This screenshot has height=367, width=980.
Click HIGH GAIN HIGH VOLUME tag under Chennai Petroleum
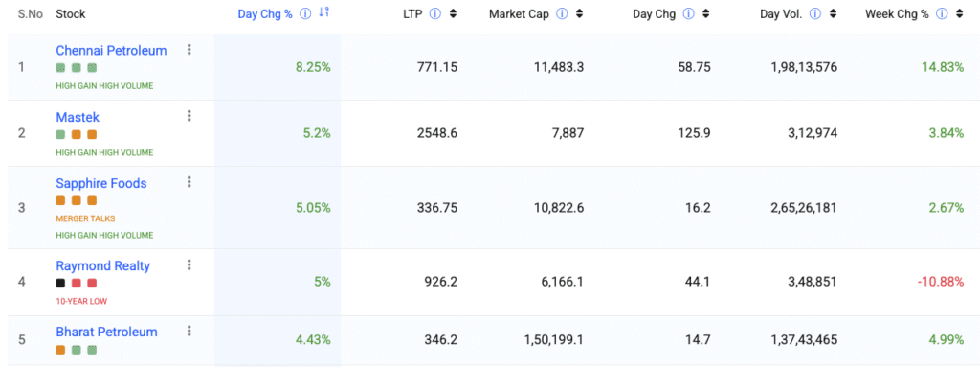(104, 86)
